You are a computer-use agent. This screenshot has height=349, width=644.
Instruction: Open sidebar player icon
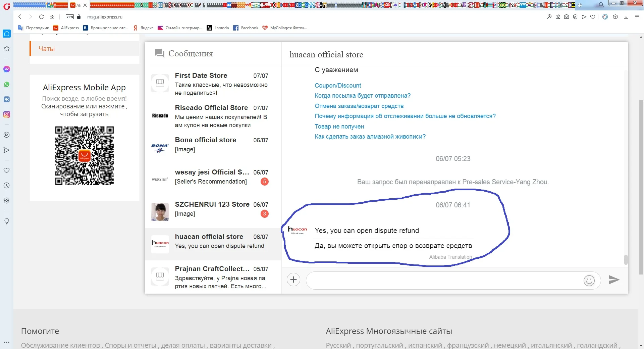(x=7, y=135)
